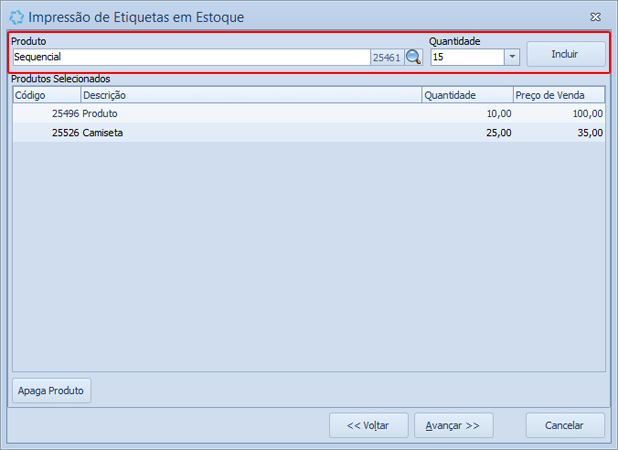
Task: Click the Quantidade column header
Action: [x=467, y=95]
